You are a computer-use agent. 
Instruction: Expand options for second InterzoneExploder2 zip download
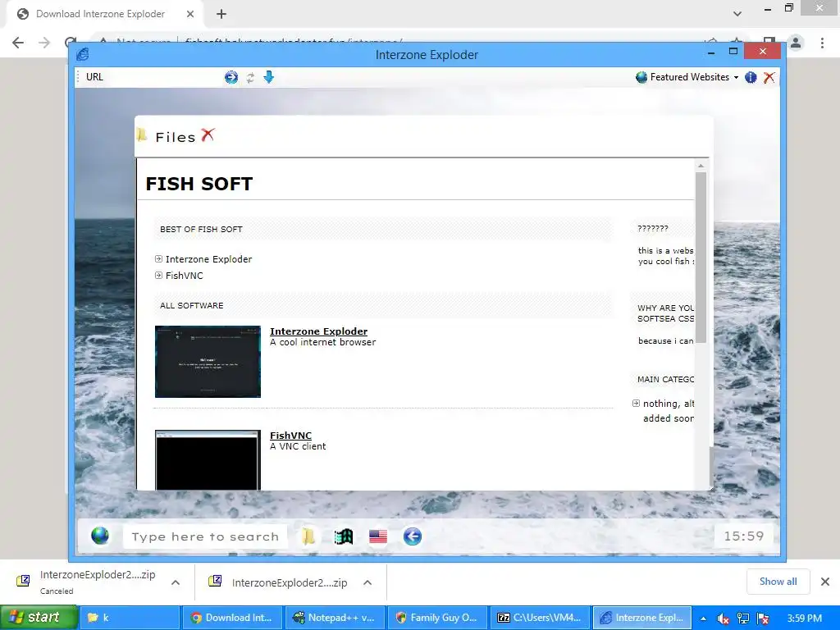coord(367,582)
